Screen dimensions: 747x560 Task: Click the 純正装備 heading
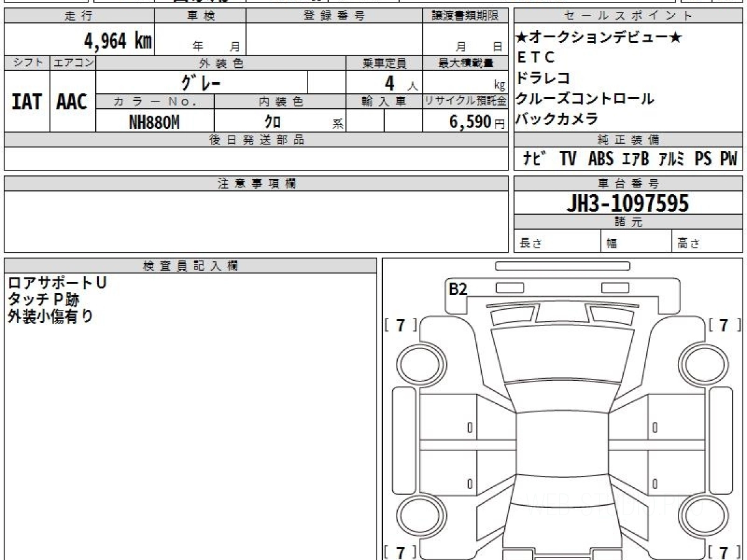[x=628, y=140]
